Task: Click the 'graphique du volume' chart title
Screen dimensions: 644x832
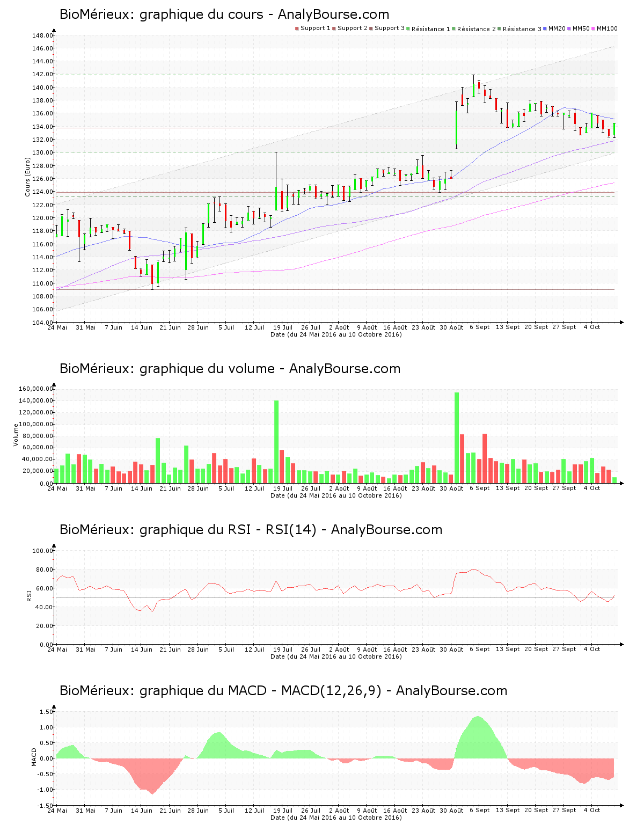Action: (230, 368)
